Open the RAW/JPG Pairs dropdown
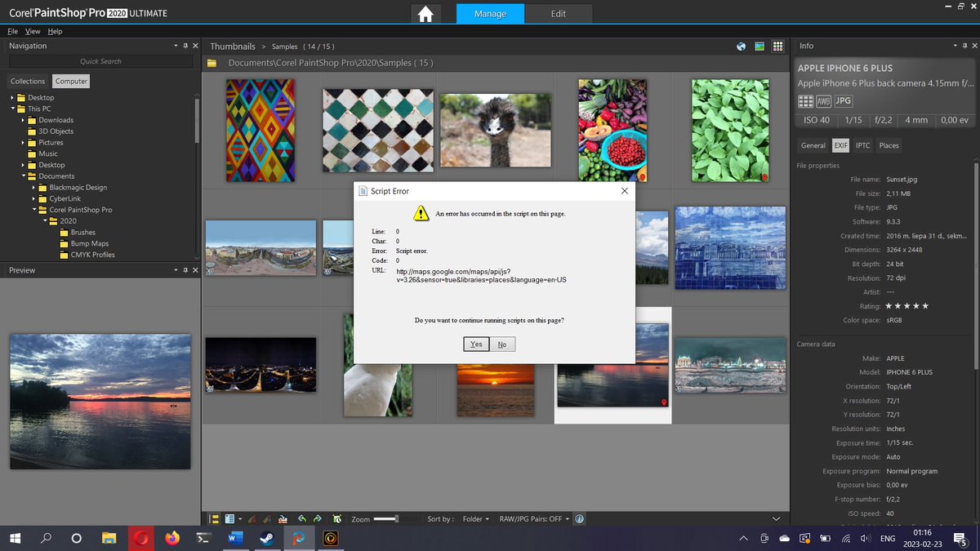Image resolution: width=980 pixels, height=551 pixels. click(x=534, y=518)
